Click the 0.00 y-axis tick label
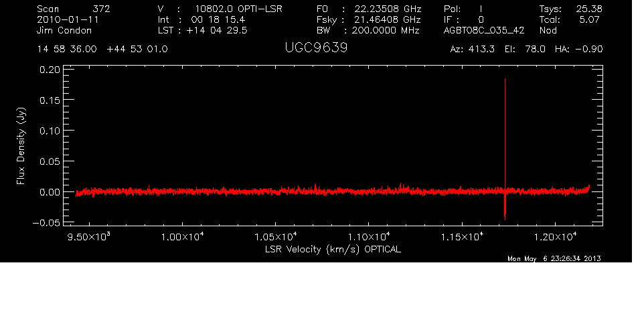The width and height of the screenshot is (644, 328). (50, 192)
